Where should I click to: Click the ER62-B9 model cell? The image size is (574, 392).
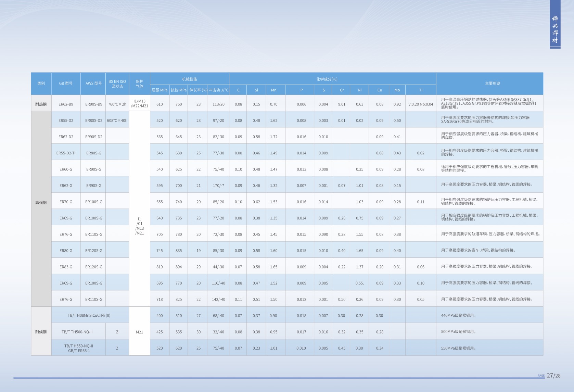click(66, 104)
